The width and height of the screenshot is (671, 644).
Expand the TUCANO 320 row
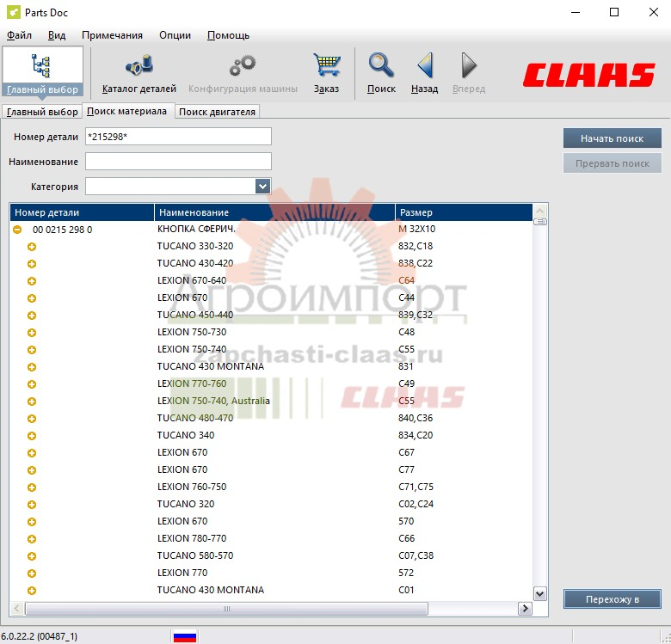click(32, 505)
